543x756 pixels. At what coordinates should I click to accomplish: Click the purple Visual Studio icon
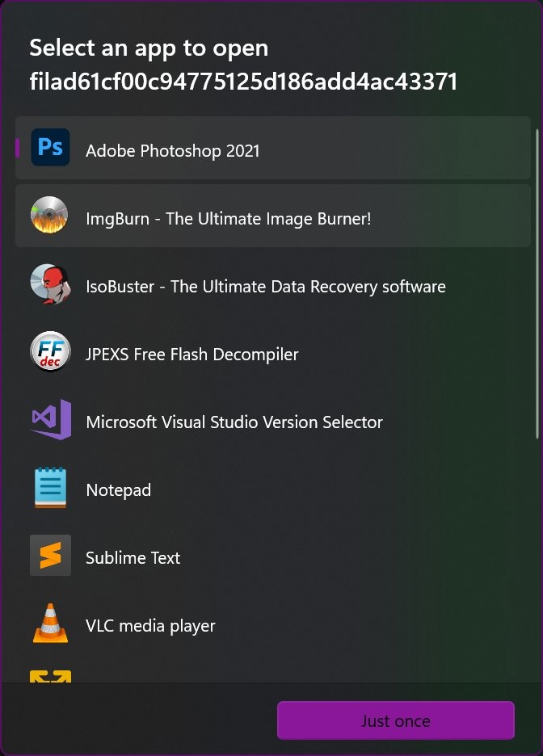coord(50,419)
